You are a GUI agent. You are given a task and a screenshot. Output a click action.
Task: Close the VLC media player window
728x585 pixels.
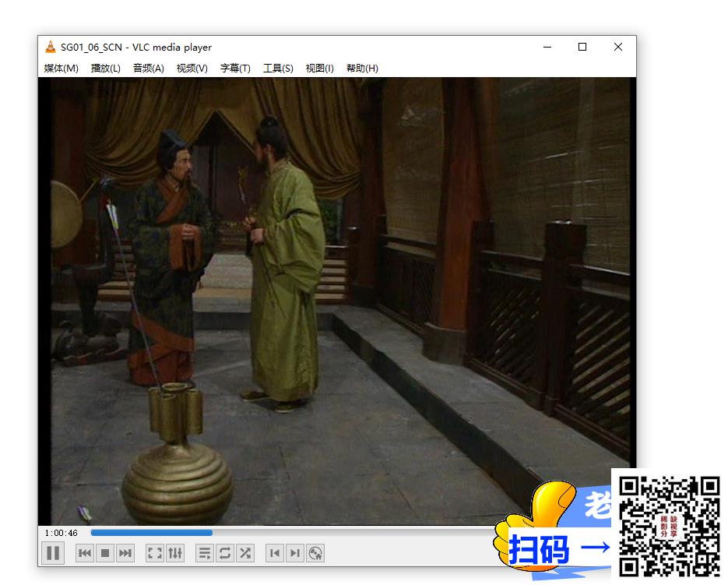618,47
